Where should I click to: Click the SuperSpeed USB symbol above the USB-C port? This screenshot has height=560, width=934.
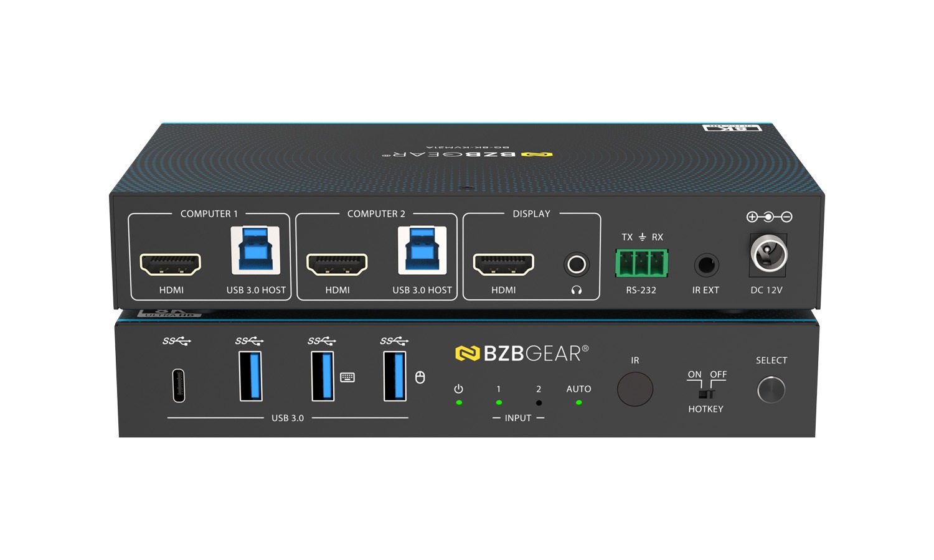point(176,341)
